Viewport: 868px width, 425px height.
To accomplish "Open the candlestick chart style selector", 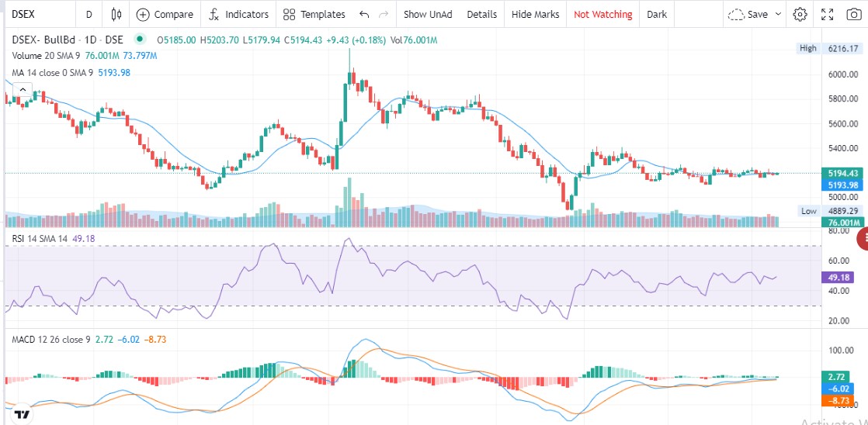I will (116, 15).
